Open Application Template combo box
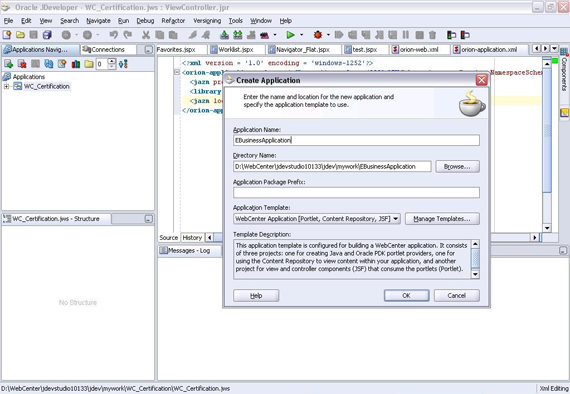The height and width of the screenshot is (394, 570). 317,219
